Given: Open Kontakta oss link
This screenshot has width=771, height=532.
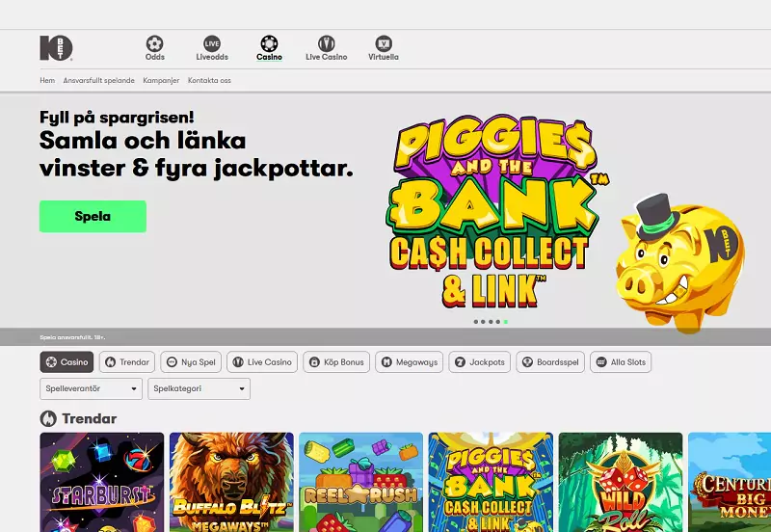Looking at the screenshot, I should (209, 80).
